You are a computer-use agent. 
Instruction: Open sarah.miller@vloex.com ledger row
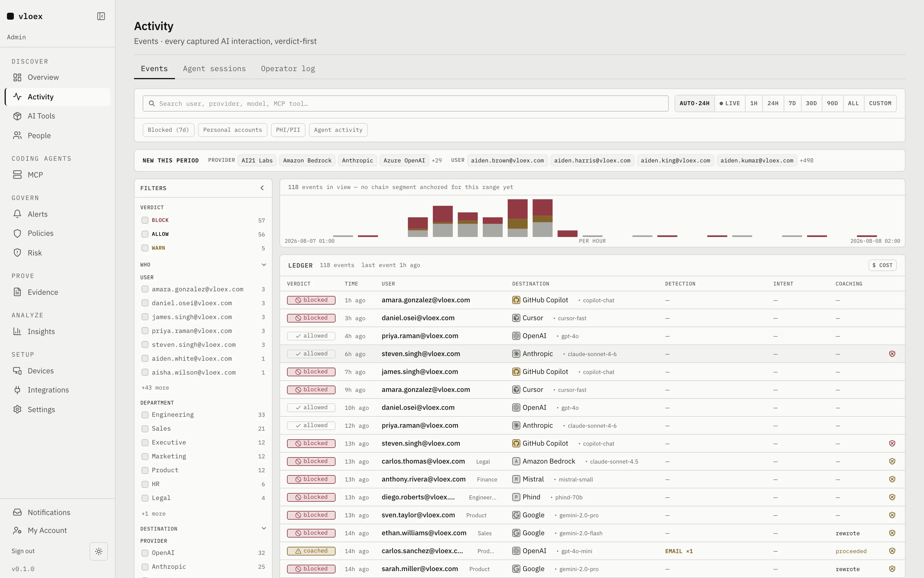coord(592,569)
